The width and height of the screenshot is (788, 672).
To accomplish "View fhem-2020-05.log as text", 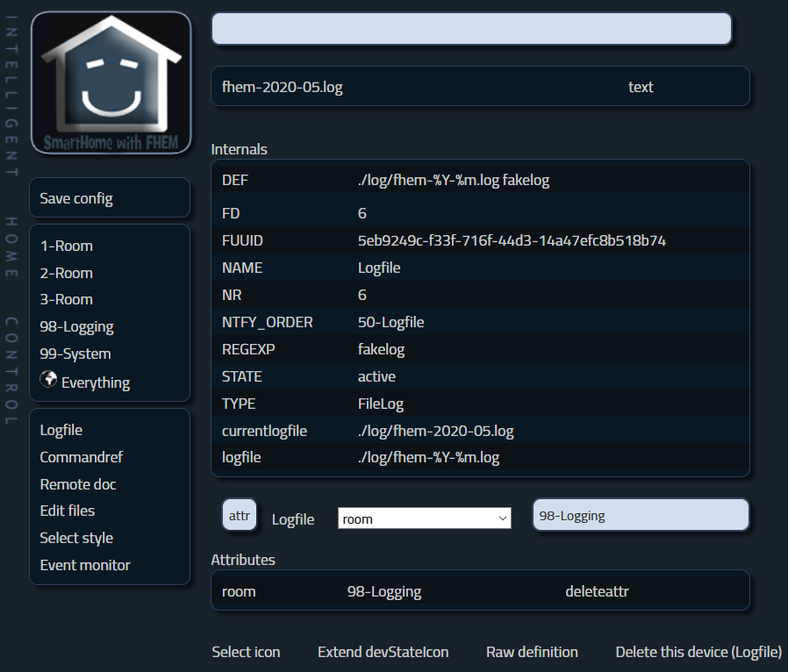I will coord(641,87).
